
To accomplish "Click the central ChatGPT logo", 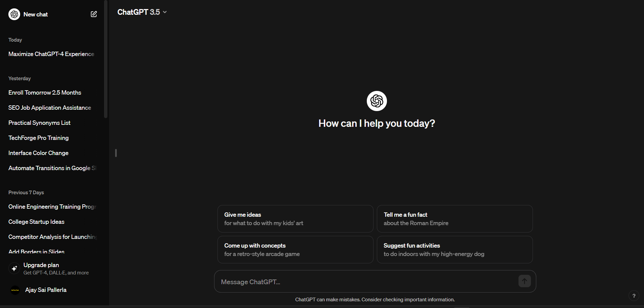I will 377,101.
